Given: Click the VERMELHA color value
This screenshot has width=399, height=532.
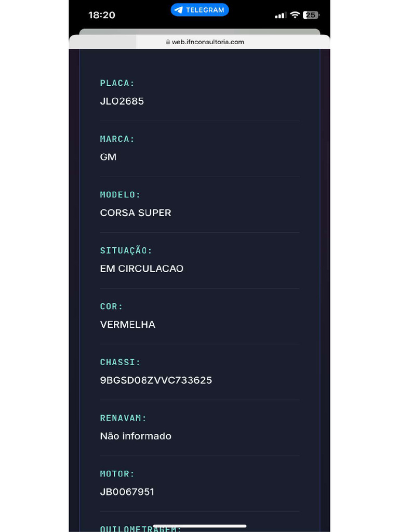Looking at the screenshot, I should [128, 325].
